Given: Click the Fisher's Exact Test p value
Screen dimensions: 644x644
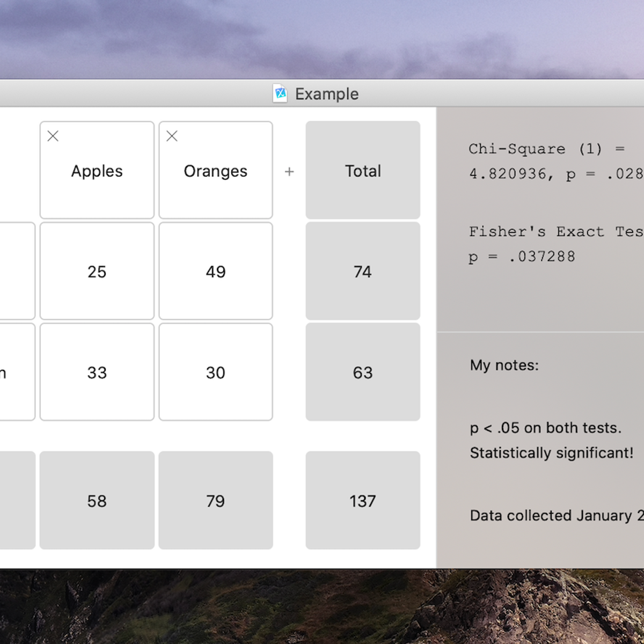Looking at the screenshot, I should (x=522, y=257).
